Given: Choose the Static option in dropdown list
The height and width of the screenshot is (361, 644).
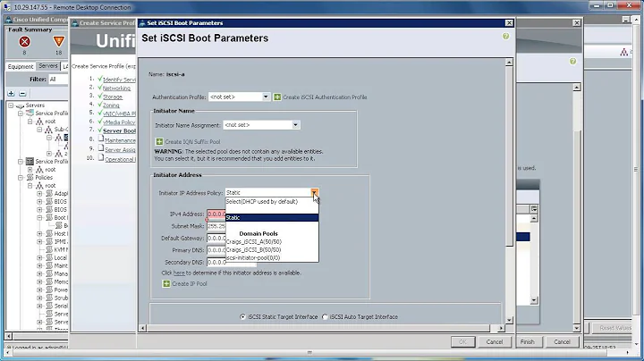Looking at the screenshot, I should click(x=272, y=217).
